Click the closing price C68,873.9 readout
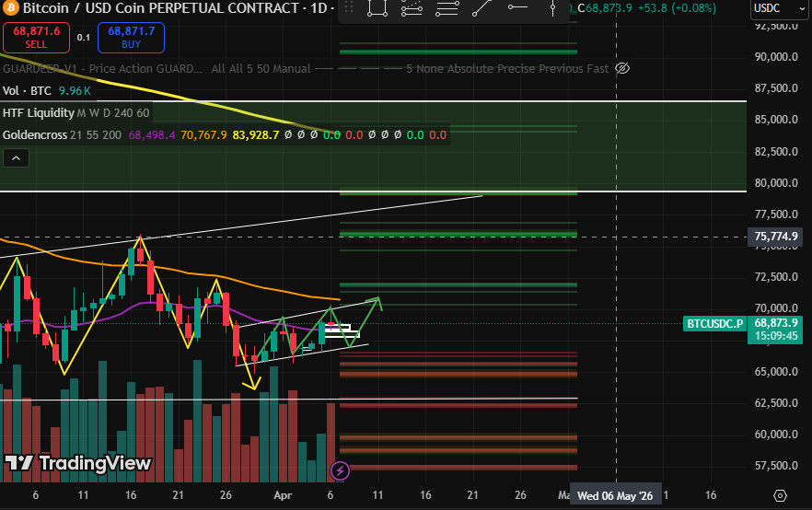 point(605,8)
